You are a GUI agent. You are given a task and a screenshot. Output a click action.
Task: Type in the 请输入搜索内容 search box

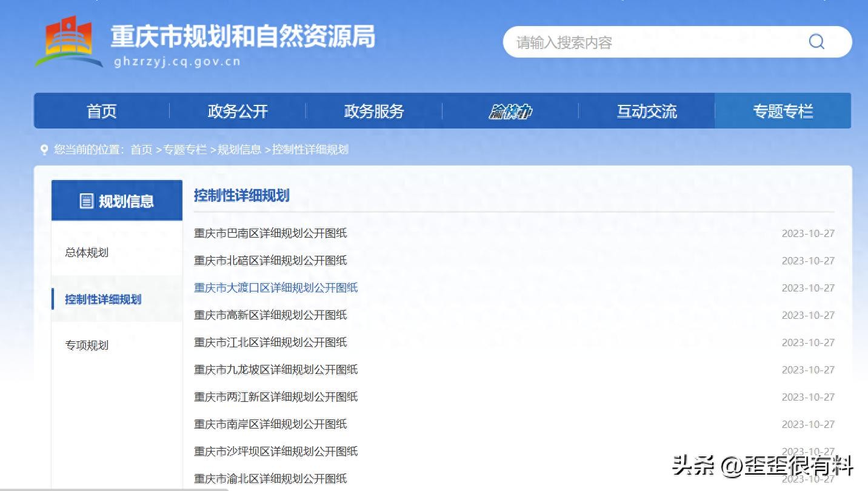655,42
